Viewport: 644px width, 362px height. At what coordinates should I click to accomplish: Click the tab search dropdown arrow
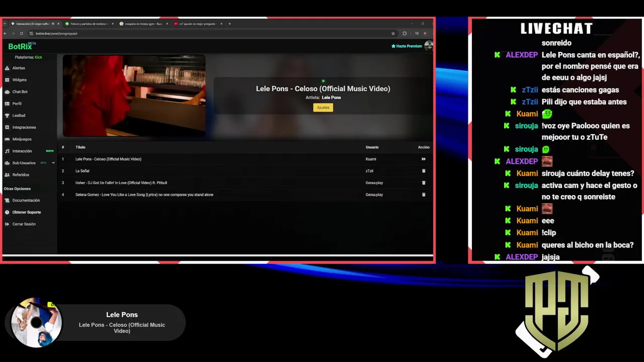[x=5, y=24]
